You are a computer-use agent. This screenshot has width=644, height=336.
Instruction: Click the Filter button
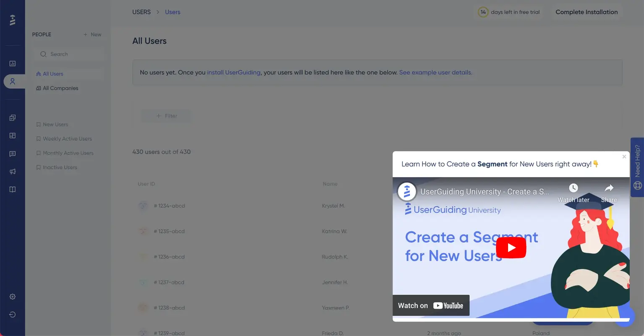tap(167, 116)
